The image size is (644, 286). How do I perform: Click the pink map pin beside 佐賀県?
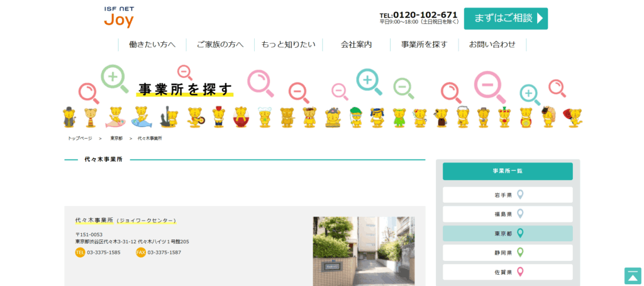tap(520, 272)
